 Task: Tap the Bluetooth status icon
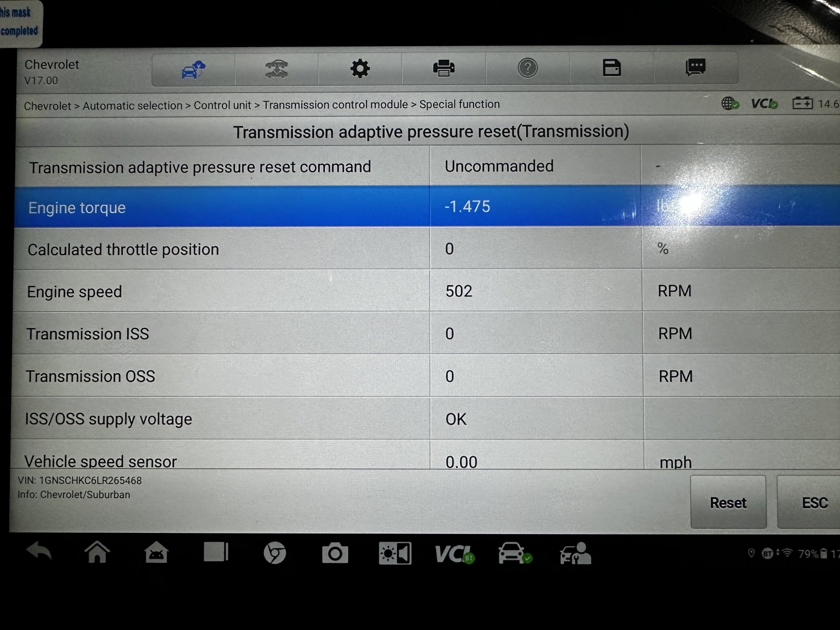point(767,553)
